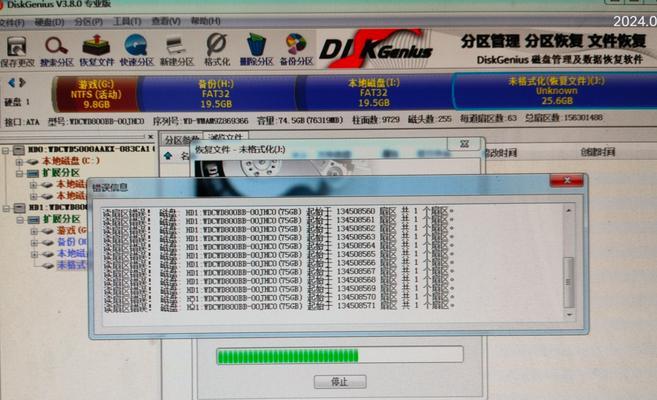
Task: Open the 分区(P) menu
Action: tap(88, 21)
